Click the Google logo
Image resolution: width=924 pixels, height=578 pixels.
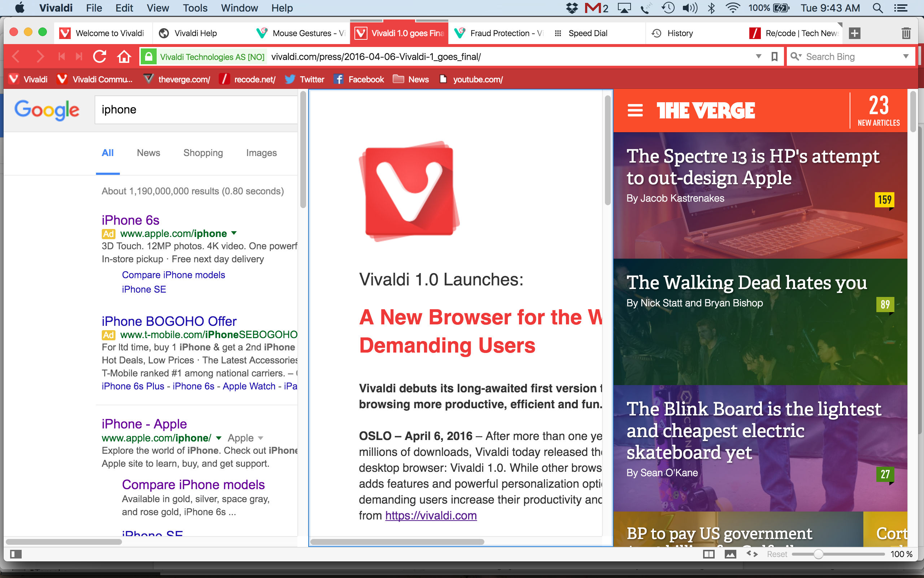pyautogui.click(x=47, y=110)
